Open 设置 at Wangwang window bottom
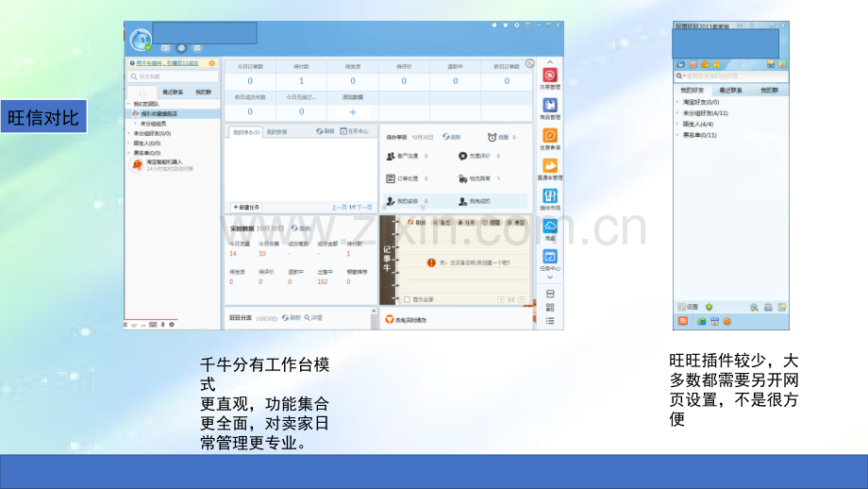The image size is (868, 489). click(x=688, y=307)
